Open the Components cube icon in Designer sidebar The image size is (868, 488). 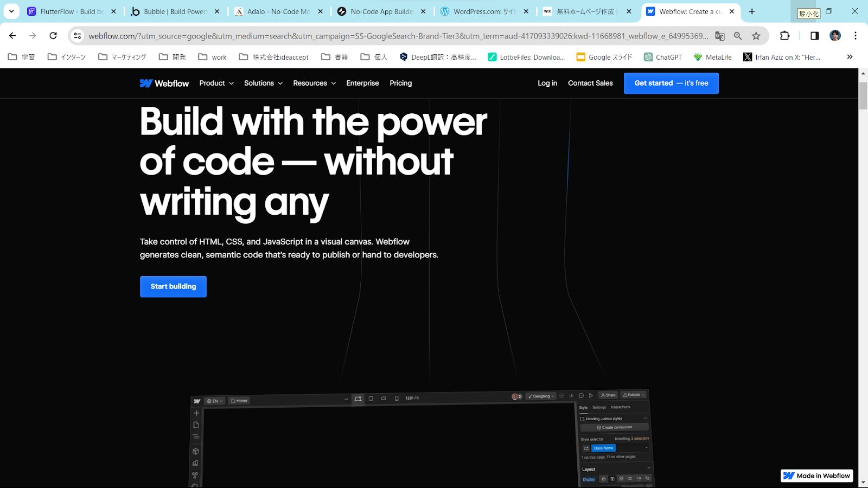click(x=195, y=451)
